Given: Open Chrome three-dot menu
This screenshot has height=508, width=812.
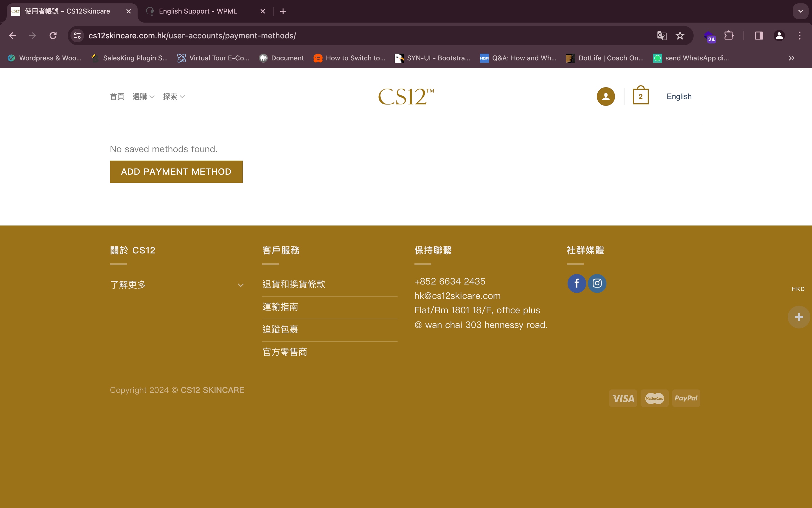Looking at the screenshot, I should 800,36.
